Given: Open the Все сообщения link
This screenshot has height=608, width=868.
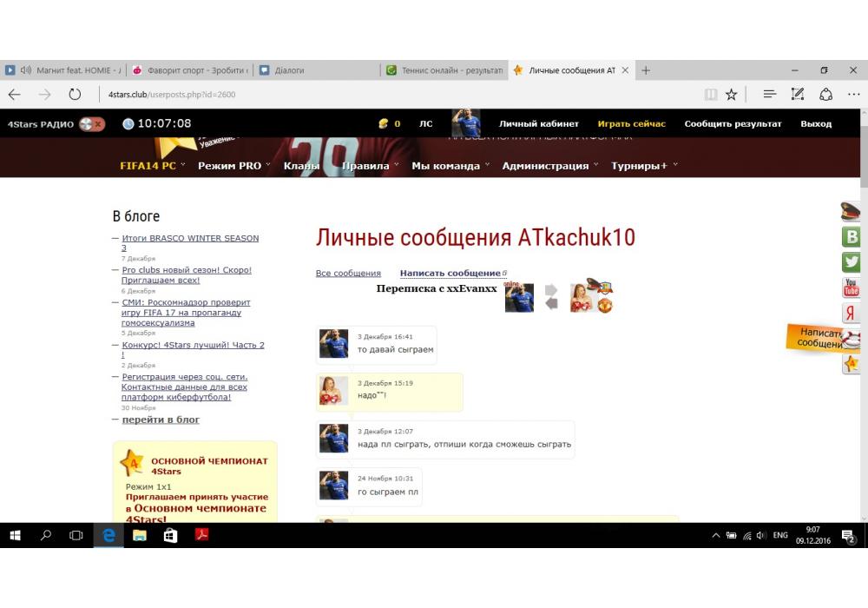Looking at the screenshot, I should pos(348,274).
